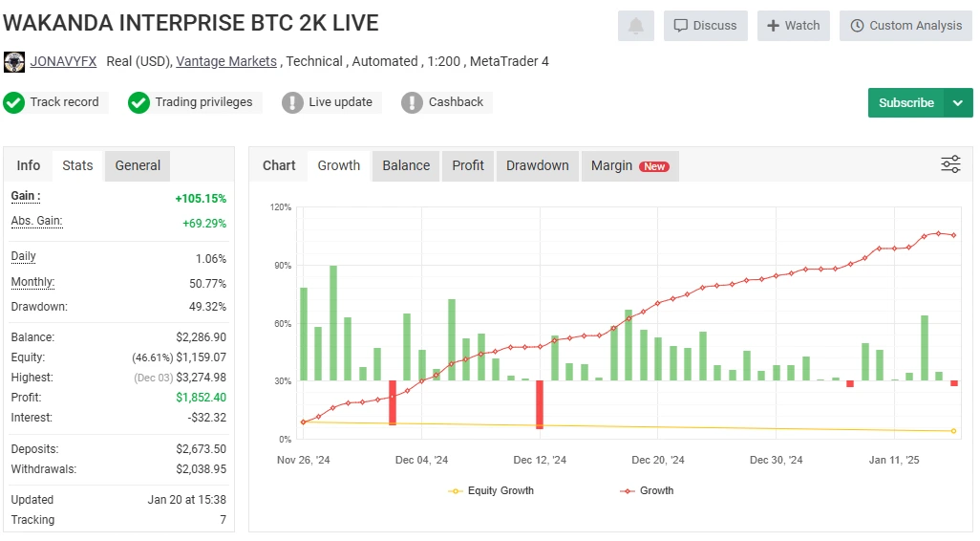This screenshot has height=541, width=980.
Task: Click the tall red Dec 12 bar
Action: (540, 404)
